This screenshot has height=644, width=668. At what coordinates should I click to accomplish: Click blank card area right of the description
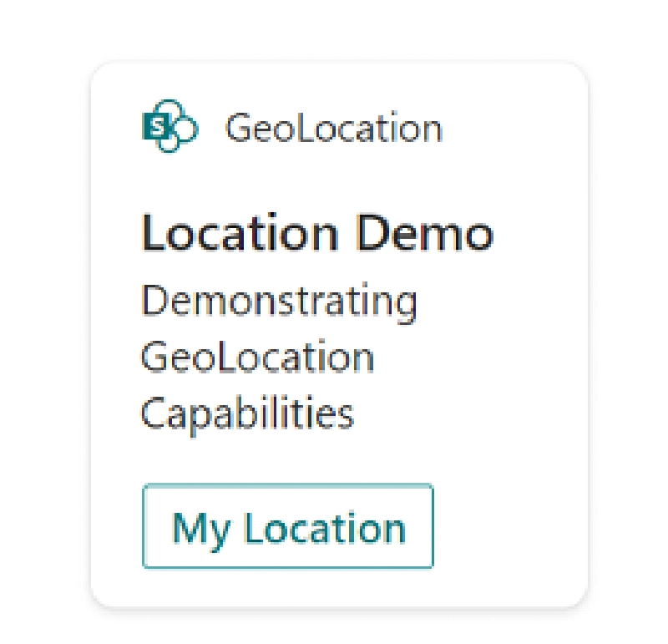tap(501, 357)
